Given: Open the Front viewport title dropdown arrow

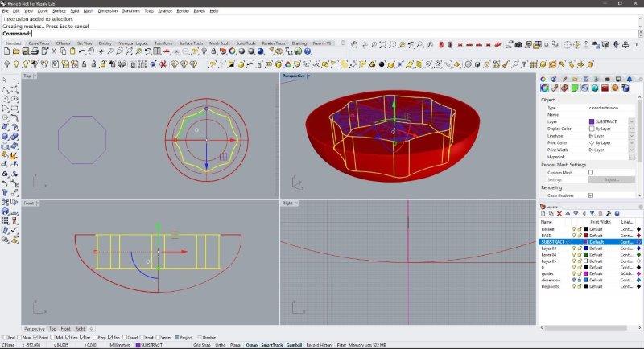Looking at the screenshot, I should point(38,203).
